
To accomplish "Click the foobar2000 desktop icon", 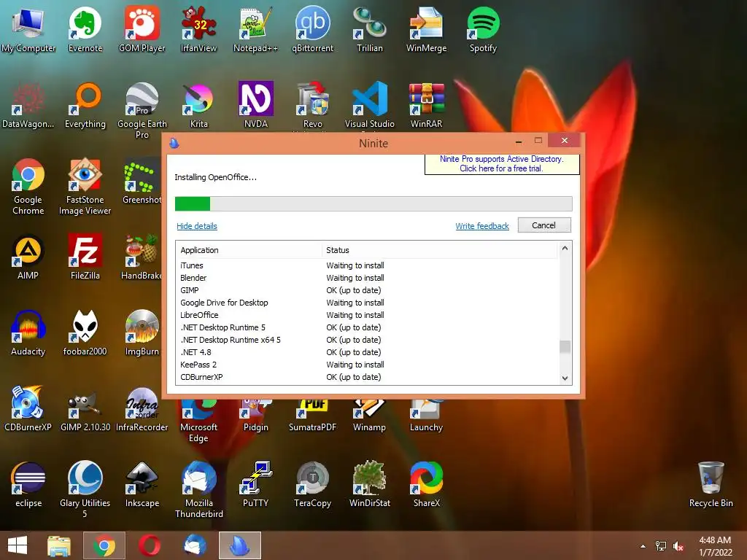I will tap(85, 332).
